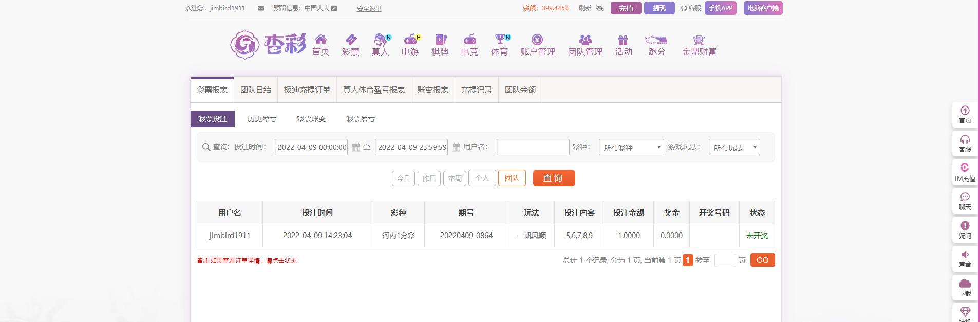Expand the 所有彩种 lottery type dropdown
The image size is (980, 322).
[631, 148]
